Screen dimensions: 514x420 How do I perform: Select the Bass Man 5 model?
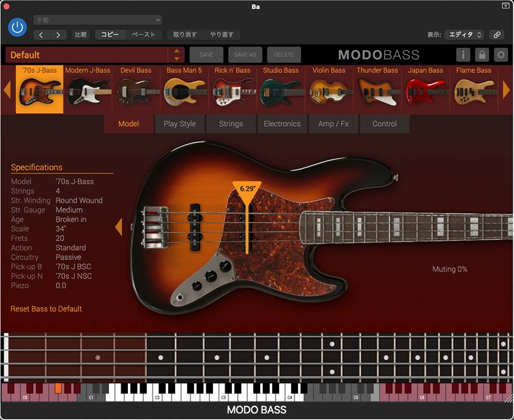(184, 89)
